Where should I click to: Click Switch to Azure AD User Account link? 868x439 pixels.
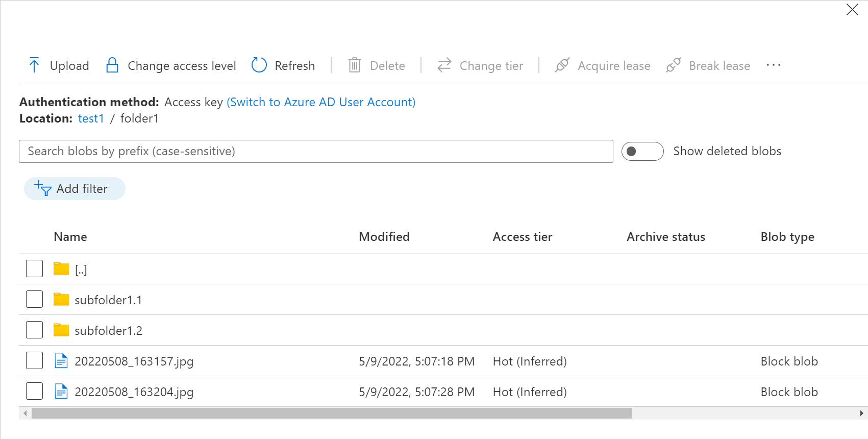(x=321, y=102)
